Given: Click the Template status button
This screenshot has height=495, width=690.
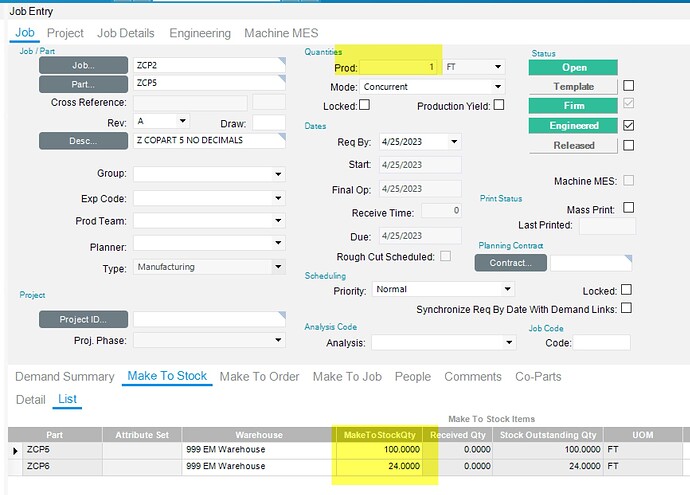Looking at the screenshot, I should click(573, 87).
